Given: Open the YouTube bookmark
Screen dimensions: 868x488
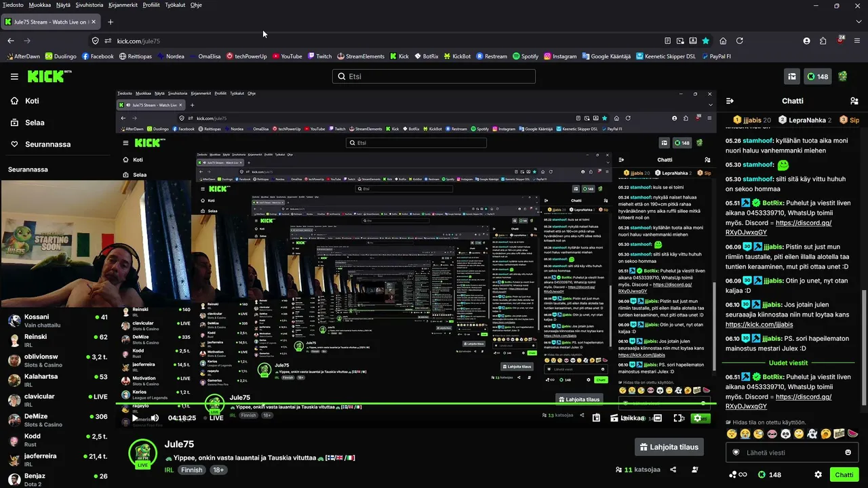Looking at the screenshot, I should [287, 56].
